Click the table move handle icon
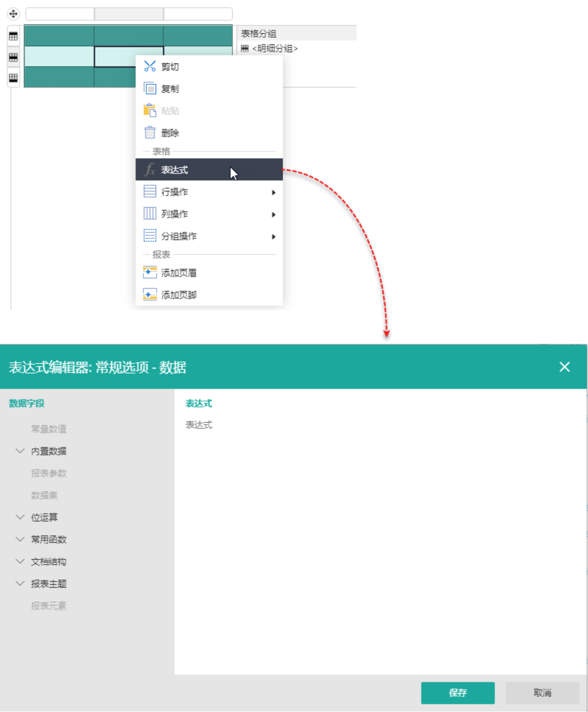Image resolution: width=588 pixels, height=712 pixels. 13,14
